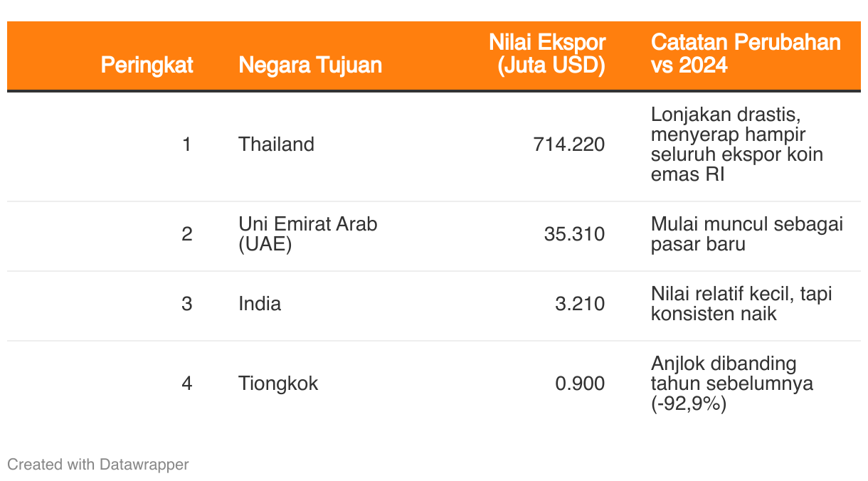
Task: Click the export value 0.900
Action: (x=580, y=384)
